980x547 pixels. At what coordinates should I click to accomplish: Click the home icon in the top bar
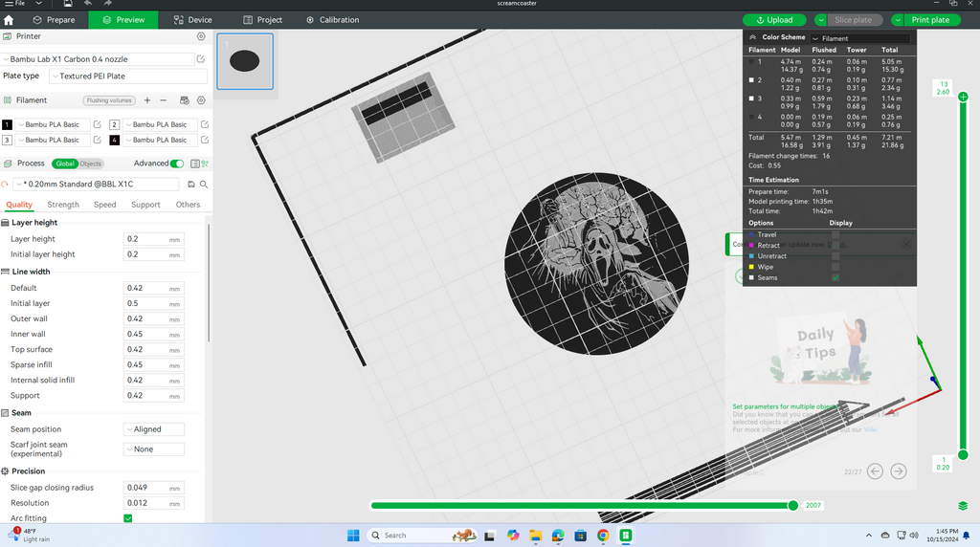point(9,20)
